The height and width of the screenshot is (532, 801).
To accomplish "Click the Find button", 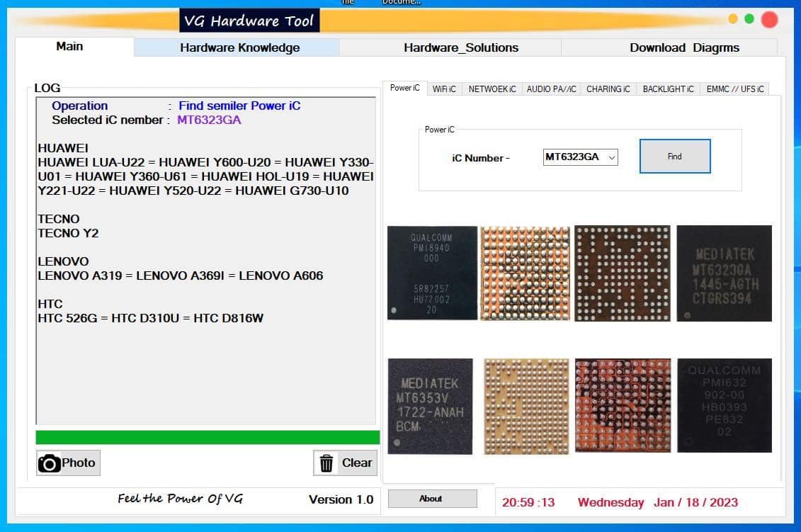I will 674,157.
